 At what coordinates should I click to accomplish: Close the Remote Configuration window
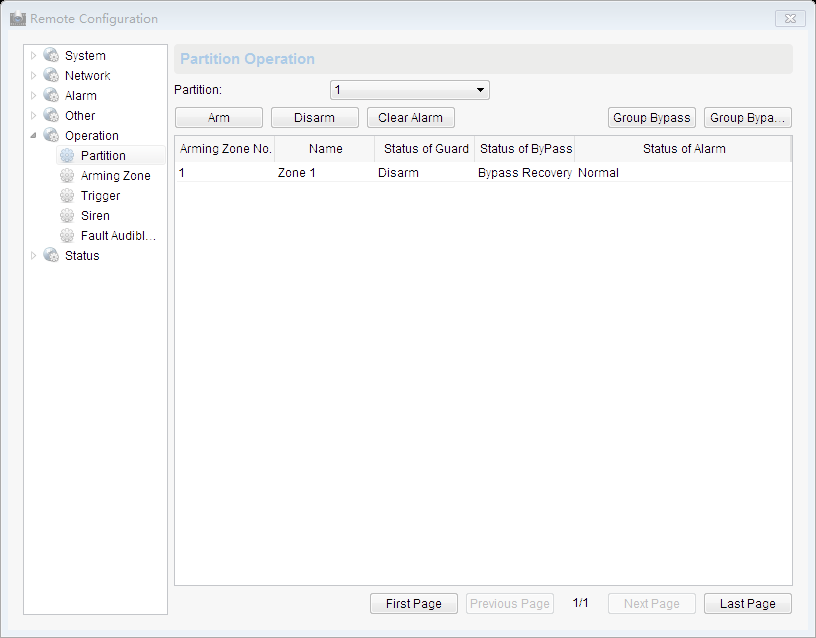pos(790,19)
